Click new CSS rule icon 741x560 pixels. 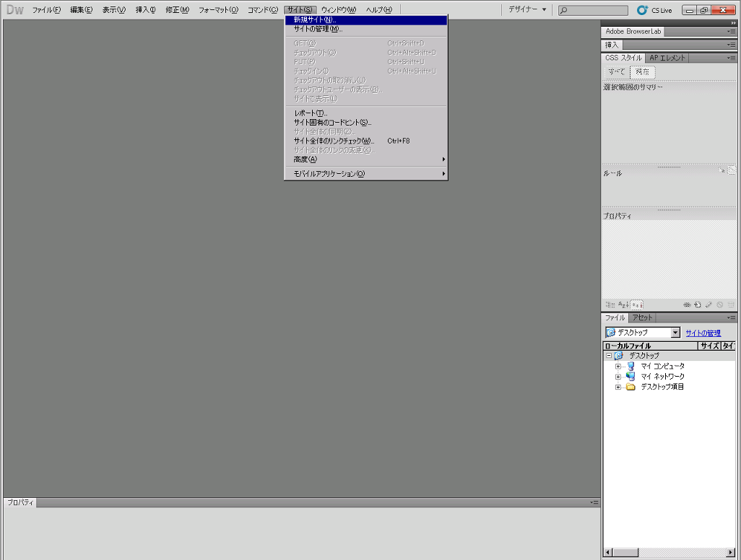698,305
